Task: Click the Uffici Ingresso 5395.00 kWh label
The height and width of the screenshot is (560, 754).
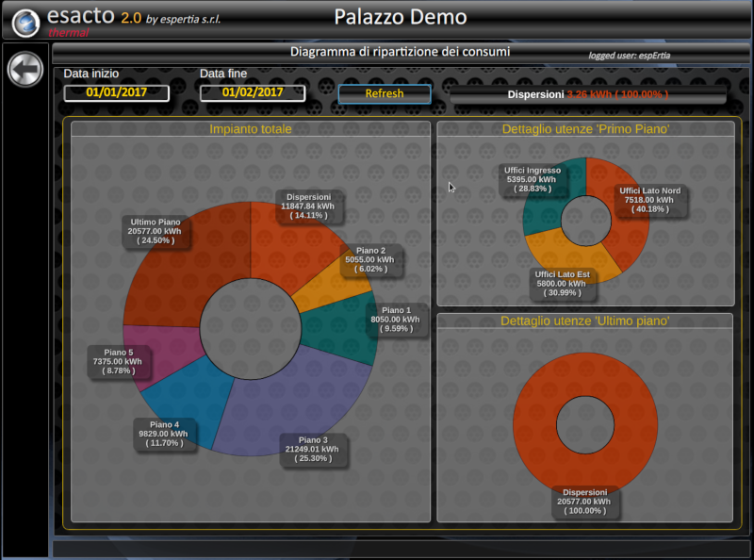Action: tap(533, 179)
